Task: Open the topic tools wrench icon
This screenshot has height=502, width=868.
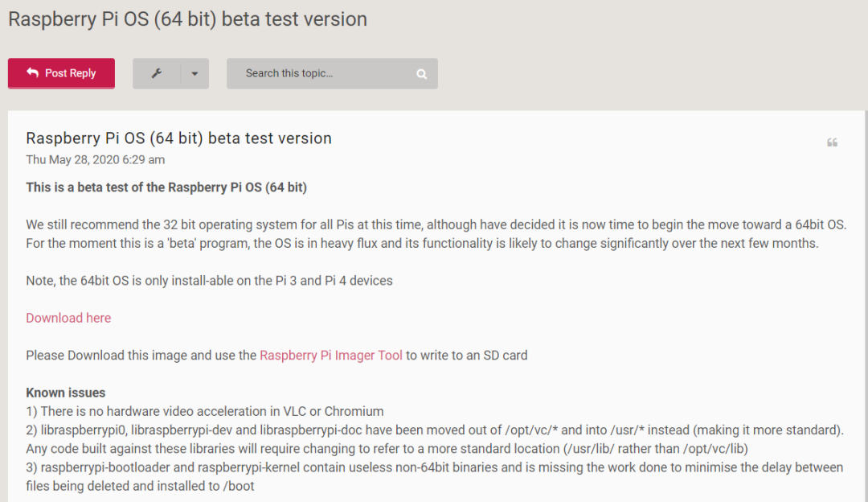Action: [x=157, y=73]
